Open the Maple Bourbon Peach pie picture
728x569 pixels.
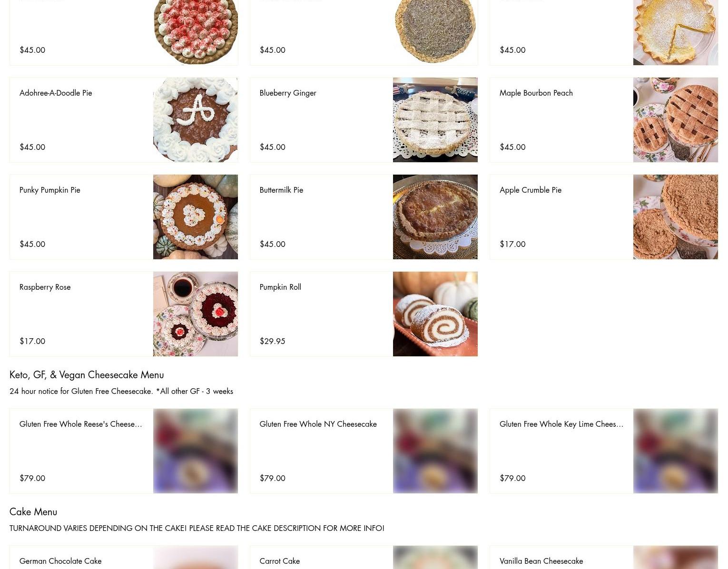[x=675, y=120]
